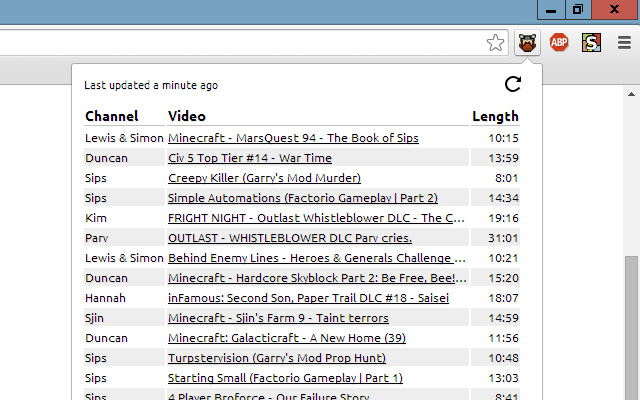Open OUTLAST Parv cries video
The height and width of the screenshot is (400, 640).
[290, 238]
